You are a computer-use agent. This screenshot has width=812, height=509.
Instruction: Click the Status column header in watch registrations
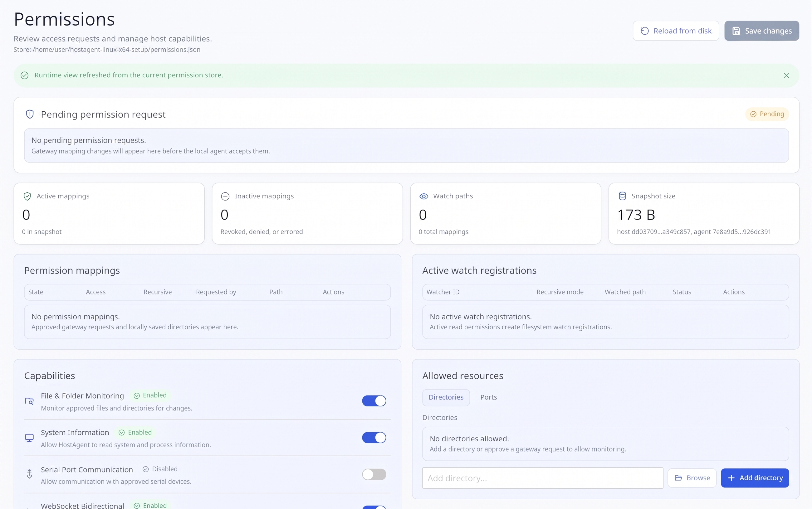(x=682, y=292)
